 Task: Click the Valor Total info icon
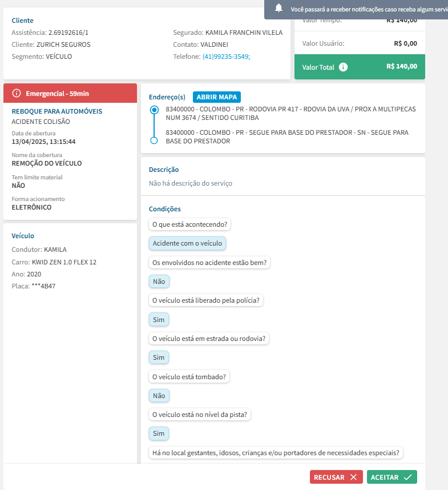[343, 67]
